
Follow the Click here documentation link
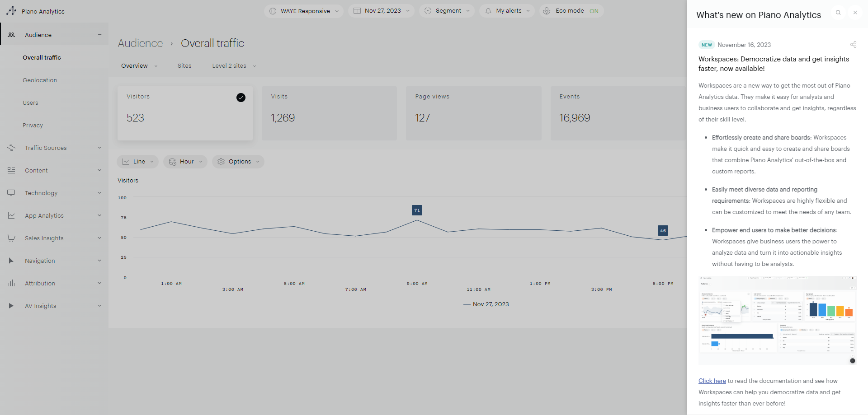712,381
